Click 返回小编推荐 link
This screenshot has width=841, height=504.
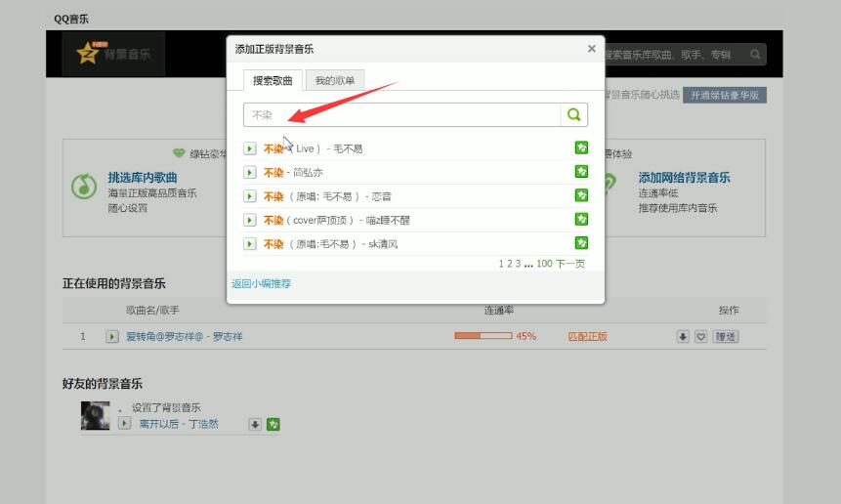(261, 283)
